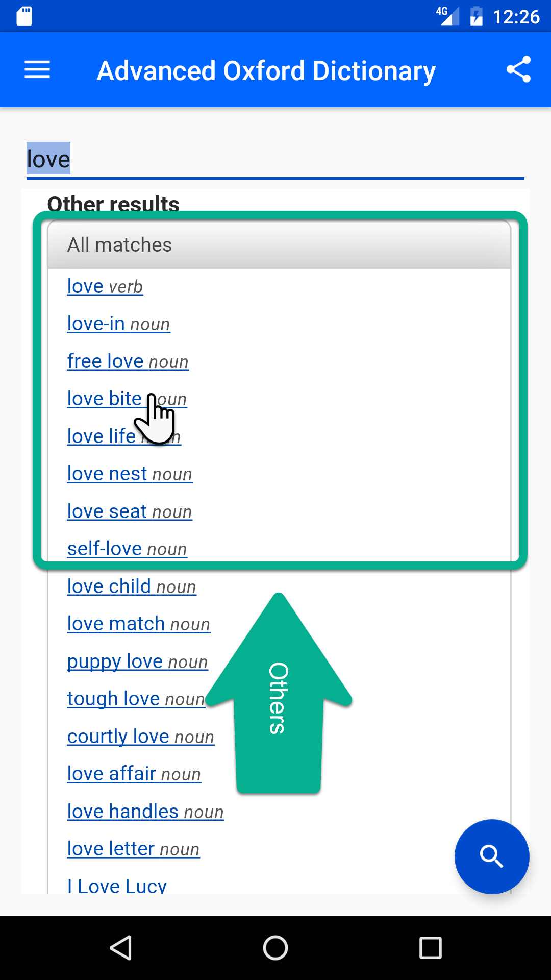Open the 'self-love noun' entry
This screenshot has width=551, height=980.
127,548
